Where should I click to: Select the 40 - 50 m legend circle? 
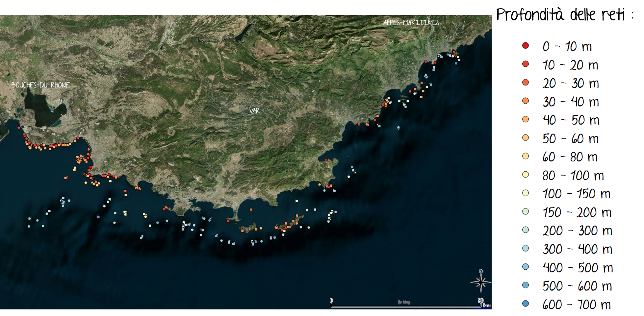tap(525, 119)
